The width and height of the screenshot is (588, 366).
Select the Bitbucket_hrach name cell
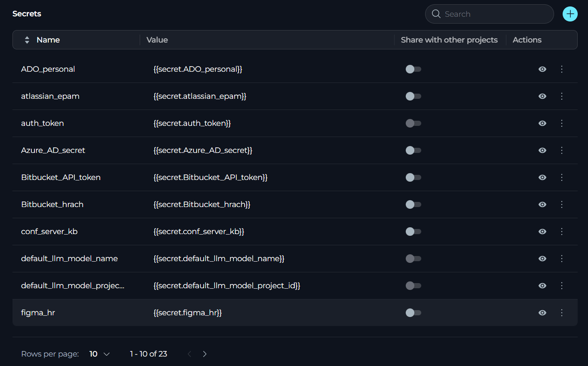(x=52, y=204)
